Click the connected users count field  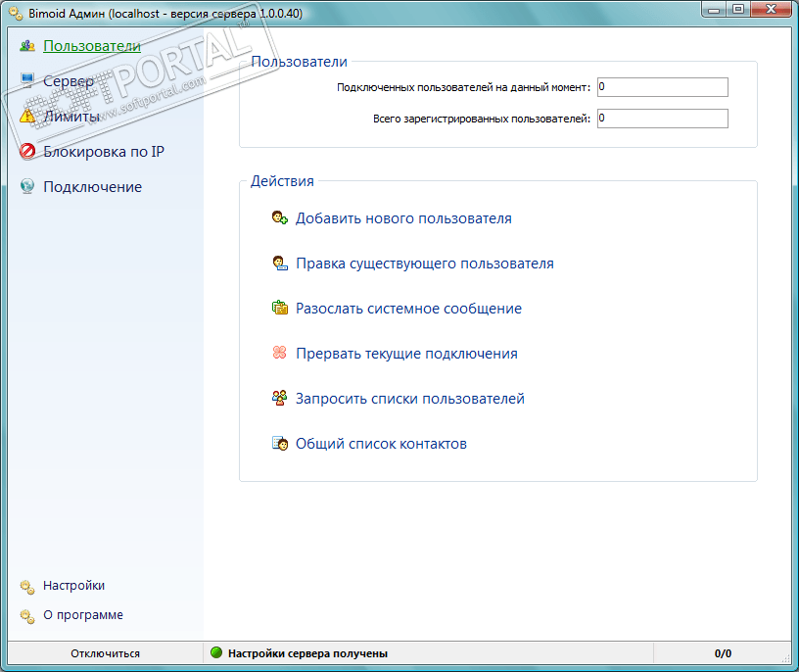click(x=663, y=87)
